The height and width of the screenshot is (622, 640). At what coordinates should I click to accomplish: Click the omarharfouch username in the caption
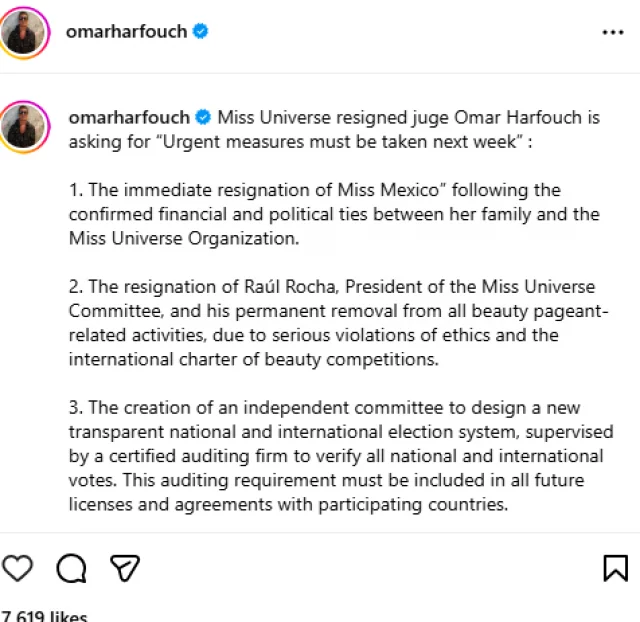point(130,117)
